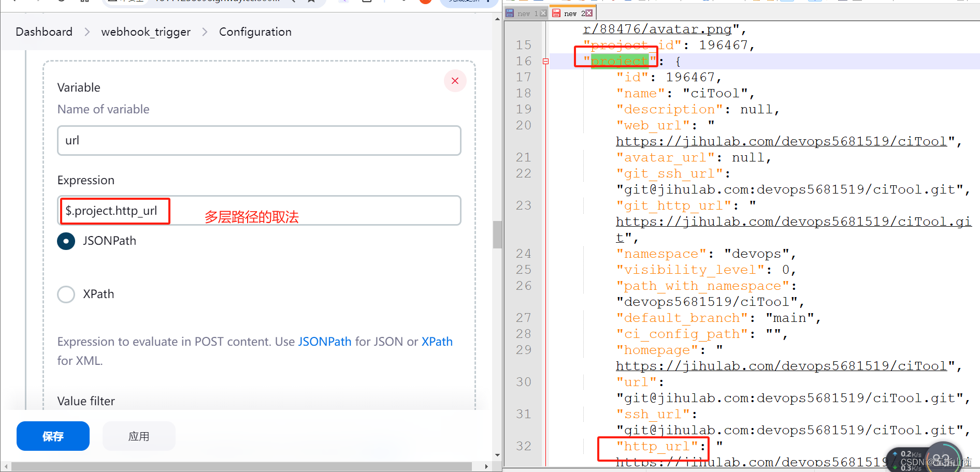Click the "visibility_level": 0 line
The image size is (980, 472).
coord(706,270)
